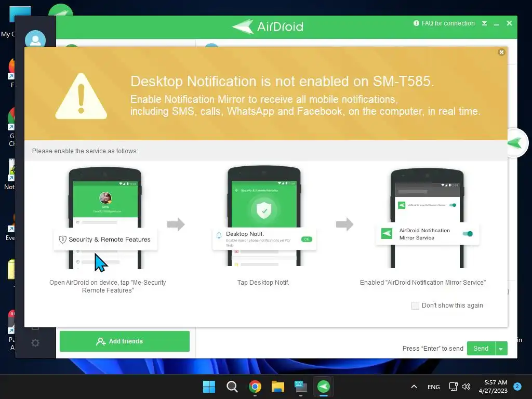Viewport: 532px width, 399px height.
Task: Open the clock and date panel
Action: pyautogui.click(x=493, y=387)
